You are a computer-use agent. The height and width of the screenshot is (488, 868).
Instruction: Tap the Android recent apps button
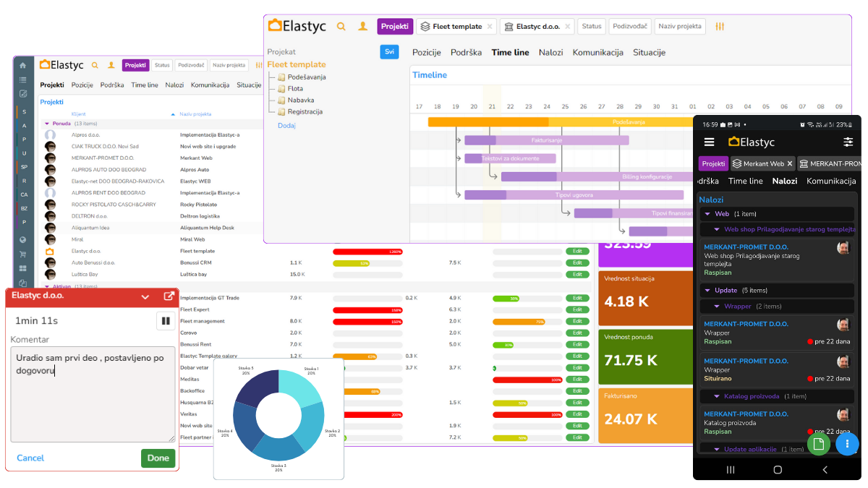click(730, 469)
